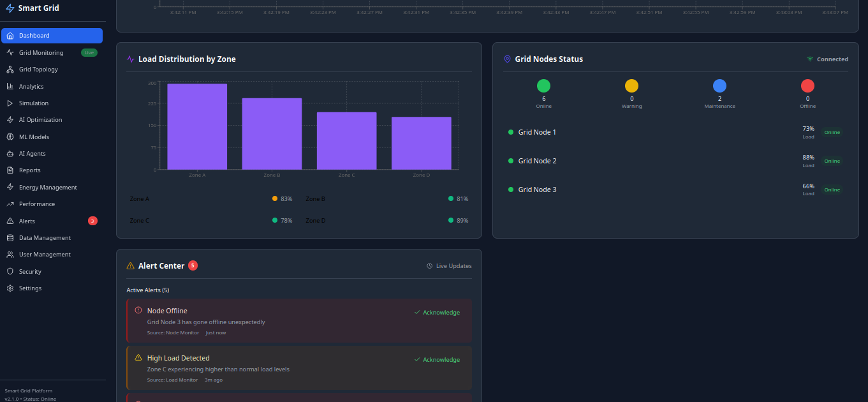The height and width of the screenshot is (402, 868).
Task: Click the Live badge beside Grid Monitoring
Action: 89,52
